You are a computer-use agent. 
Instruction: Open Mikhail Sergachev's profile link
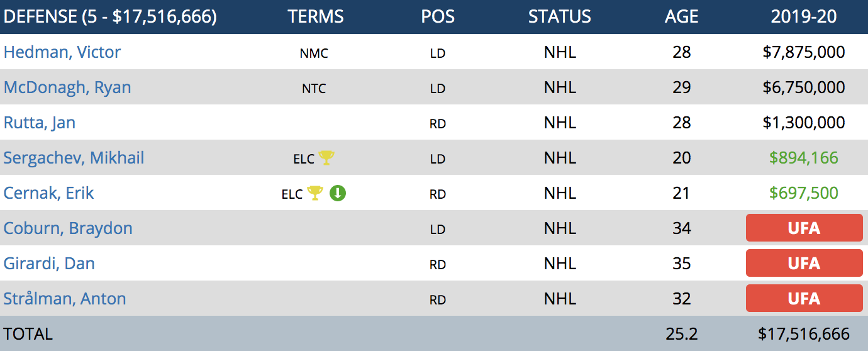tap(74, 157)
